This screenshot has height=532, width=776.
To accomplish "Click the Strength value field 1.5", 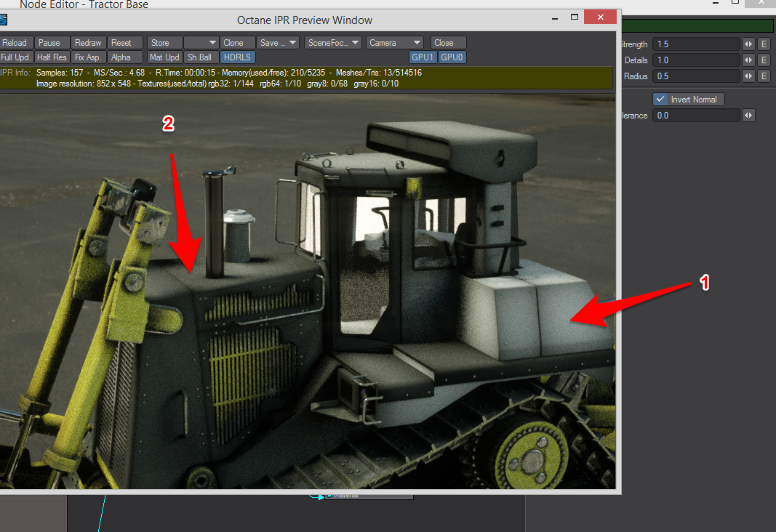I will [x=696, y=44].
